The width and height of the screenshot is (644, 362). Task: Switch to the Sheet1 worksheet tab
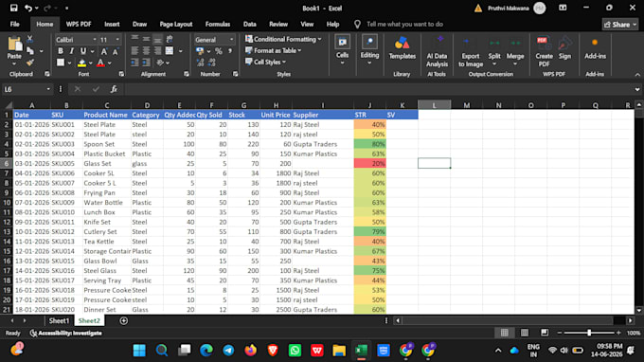(x=59, y=320)
